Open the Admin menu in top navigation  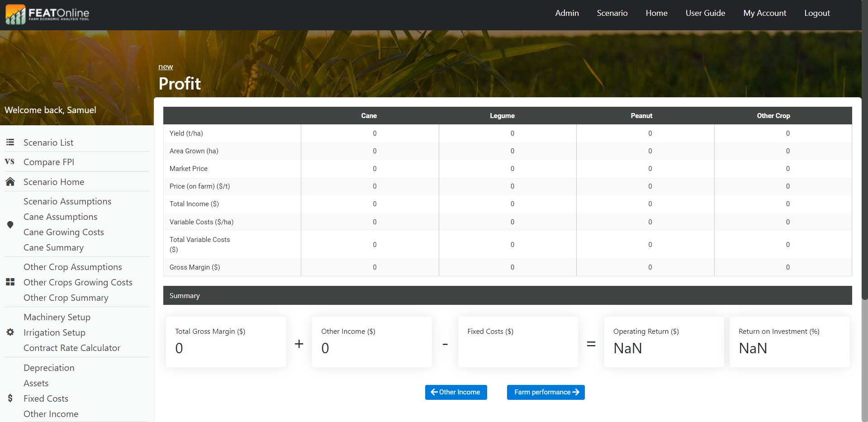(567, 13)
